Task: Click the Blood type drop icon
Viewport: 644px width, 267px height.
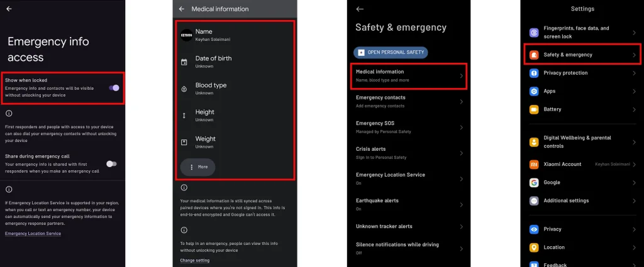Action: [184, 89]
